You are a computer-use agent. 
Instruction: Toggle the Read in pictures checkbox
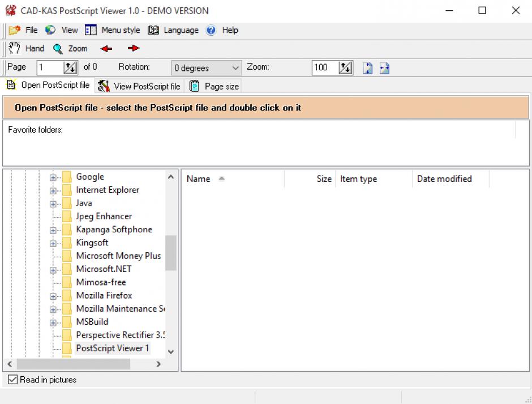point(13,380)
